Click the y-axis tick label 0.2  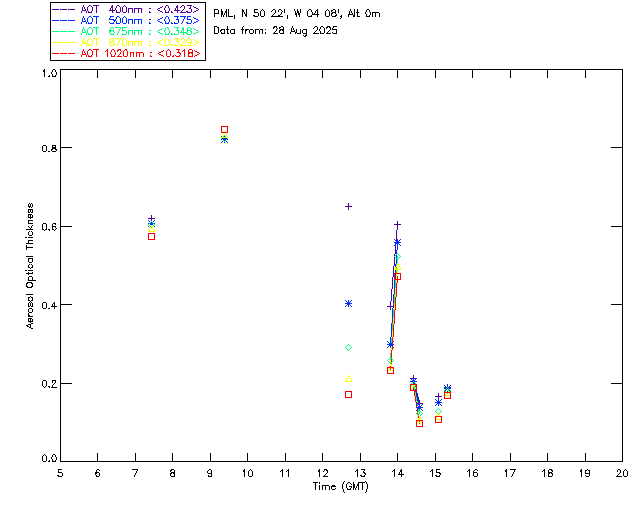(x=49, y=383)
